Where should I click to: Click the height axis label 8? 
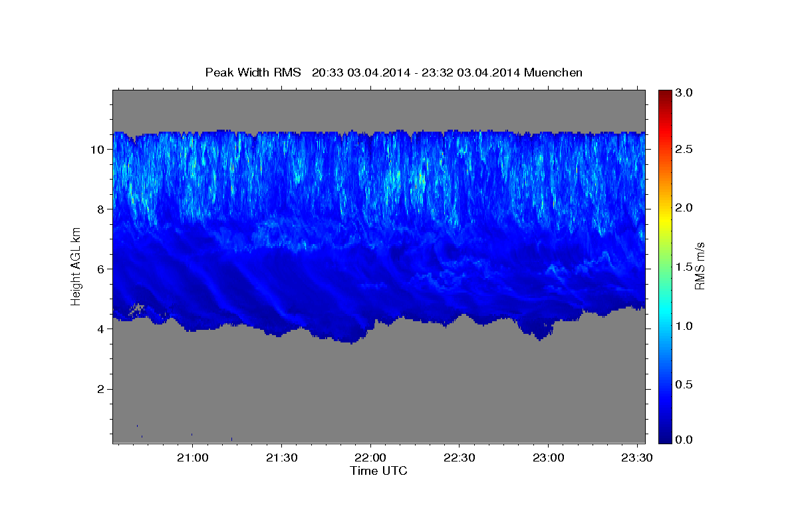click(102, 209)
